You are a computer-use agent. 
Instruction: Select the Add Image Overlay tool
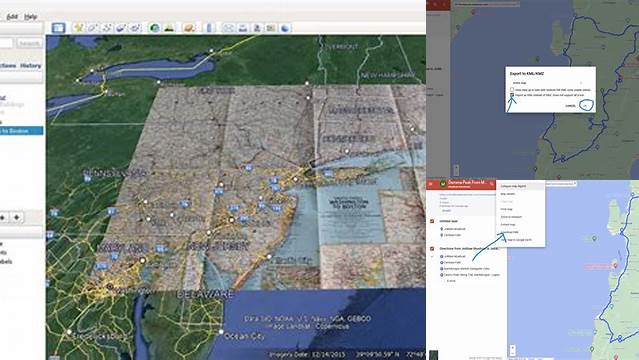point(121,28)
